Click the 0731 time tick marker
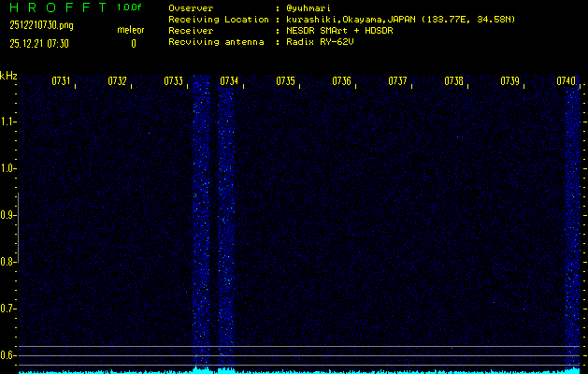The image size is (588, 374). (61, 81)
